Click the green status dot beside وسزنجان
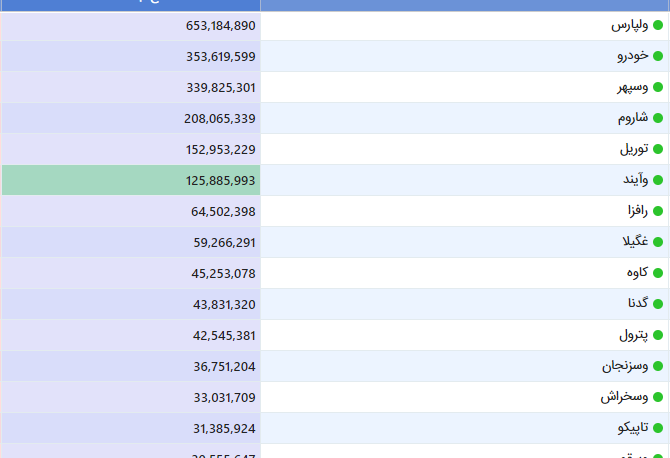The width and height of the screenshot is (670, 458). point(658,366)
